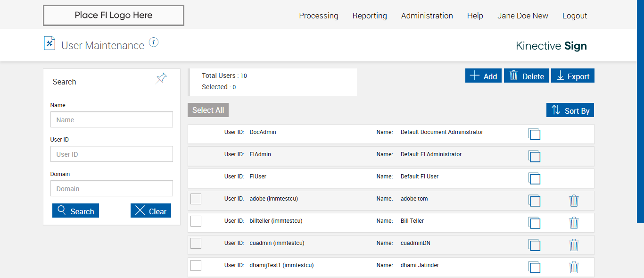Click trash icon for Bill Teller
The height and width of the screenshot is (278, 644).
(x=574, y=223)
